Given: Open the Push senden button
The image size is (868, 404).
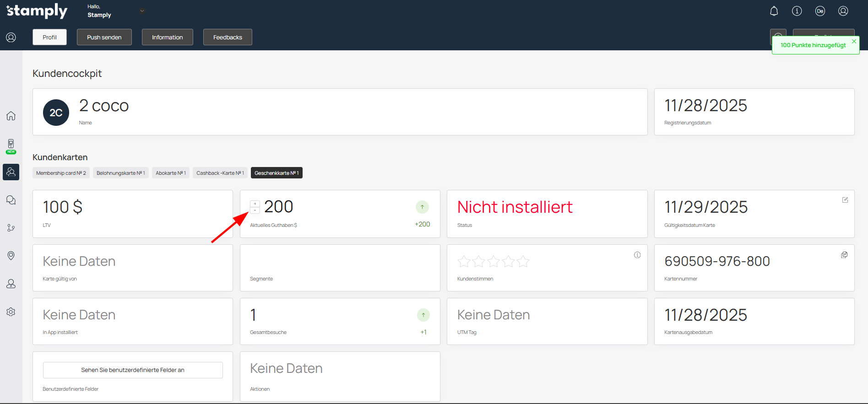Looking at the screenshot, I should (104, 37).
